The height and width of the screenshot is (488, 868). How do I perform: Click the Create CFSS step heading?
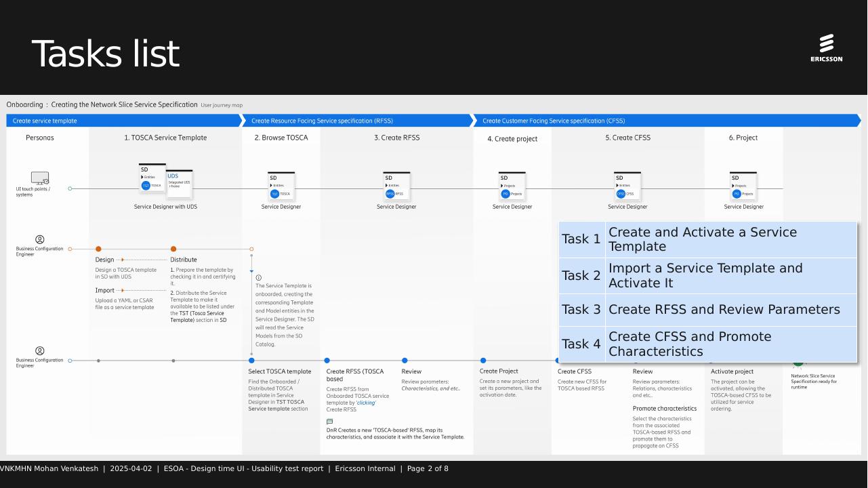pos(575,371)
